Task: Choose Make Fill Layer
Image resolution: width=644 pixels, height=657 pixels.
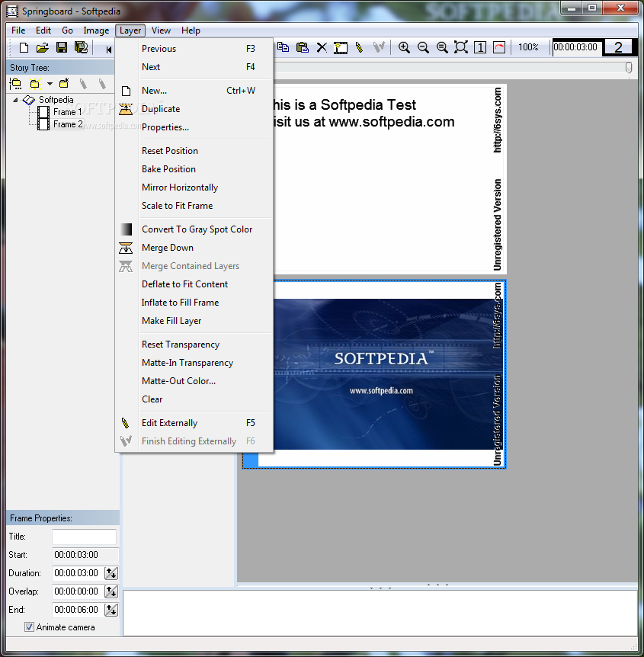Action: (x=194, y=321)
